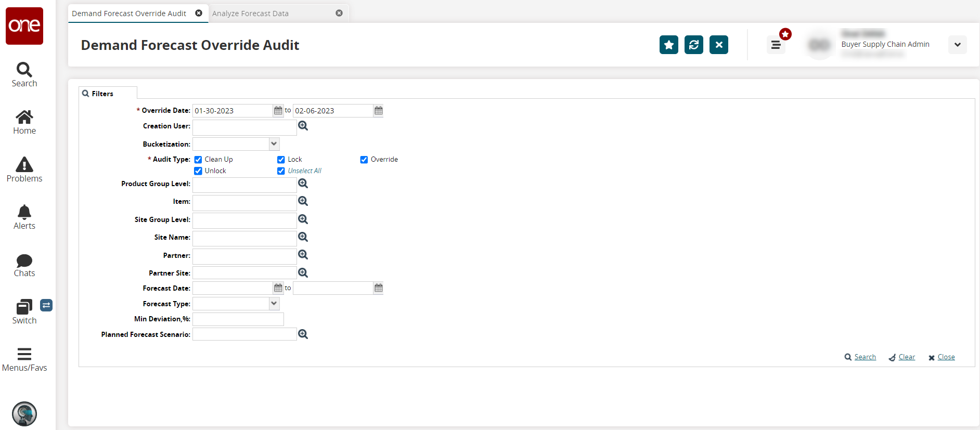980x430 pixels.
Task: Click the favorite star icon in header
Action: coord(668,45)
